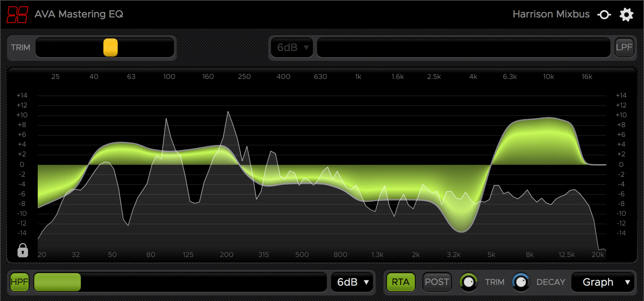Open the settings gear

pyautogui.click(x=627, y=15)
